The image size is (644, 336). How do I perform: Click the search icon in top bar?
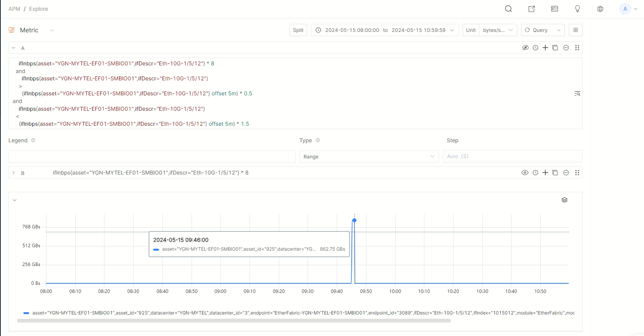[x=508, y=9]
